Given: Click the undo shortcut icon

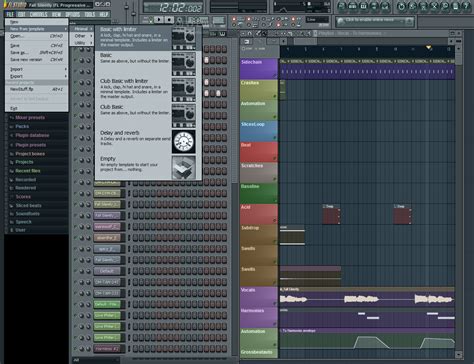Looking at the screenshot, I should pos(402,6).
